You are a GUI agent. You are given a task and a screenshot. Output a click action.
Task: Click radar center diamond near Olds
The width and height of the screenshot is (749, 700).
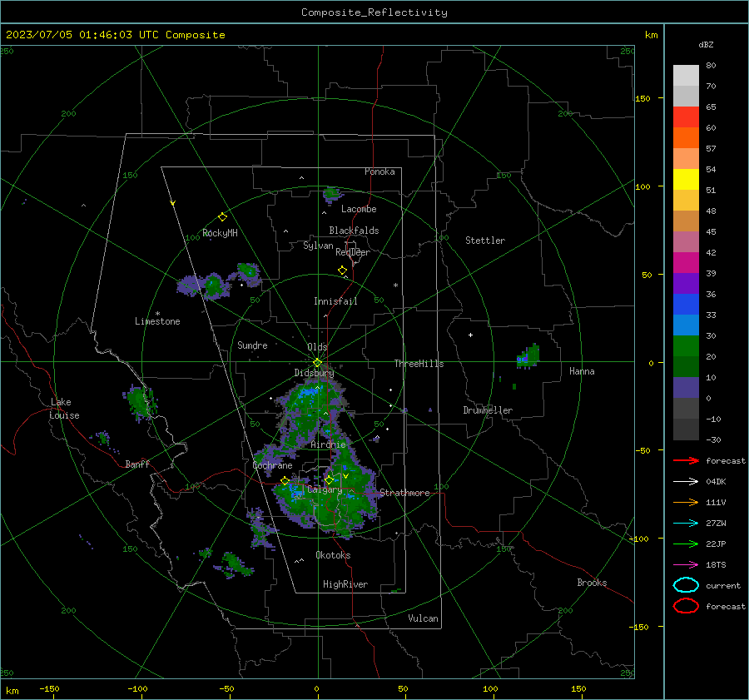tap(317, 363)
